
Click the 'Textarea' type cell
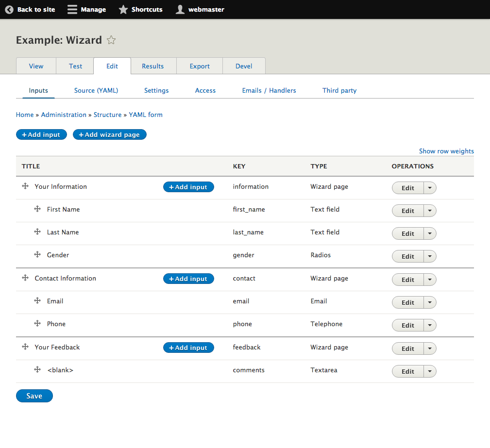324,370
